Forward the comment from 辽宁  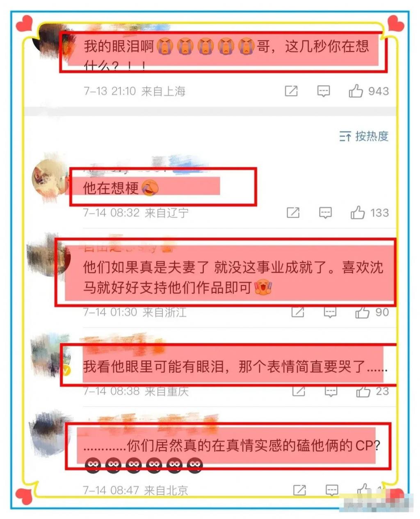coord(293,213)
